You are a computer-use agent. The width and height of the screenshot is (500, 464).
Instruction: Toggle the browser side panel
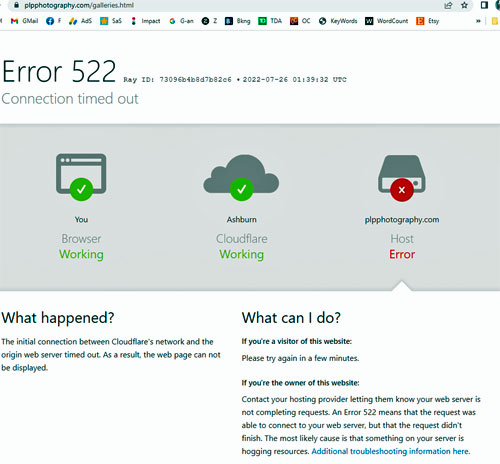pos(484,5)
